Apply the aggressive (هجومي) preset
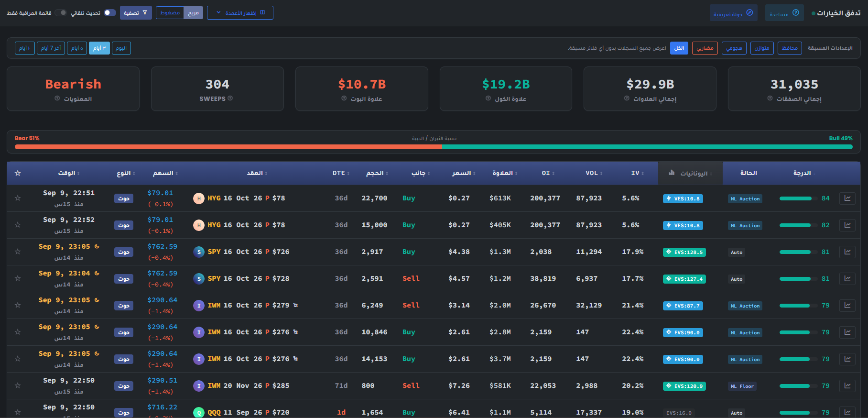 734,48
